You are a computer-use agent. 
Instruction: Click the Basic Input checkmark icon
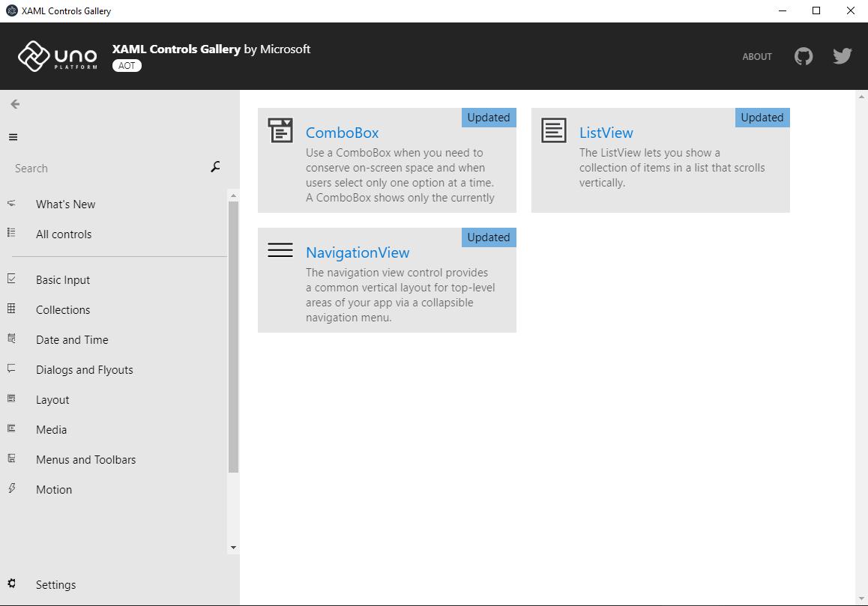12,279
